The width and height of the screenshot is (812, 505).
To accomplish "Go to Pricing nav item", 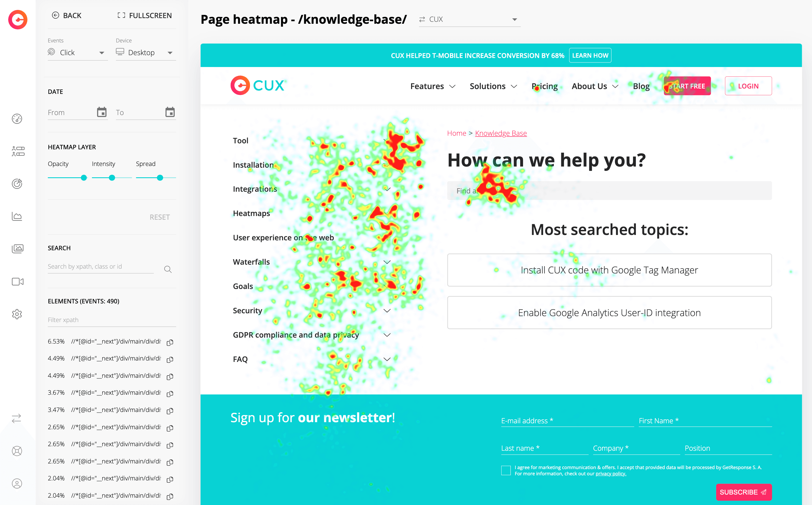I will (x=545, y=86).
